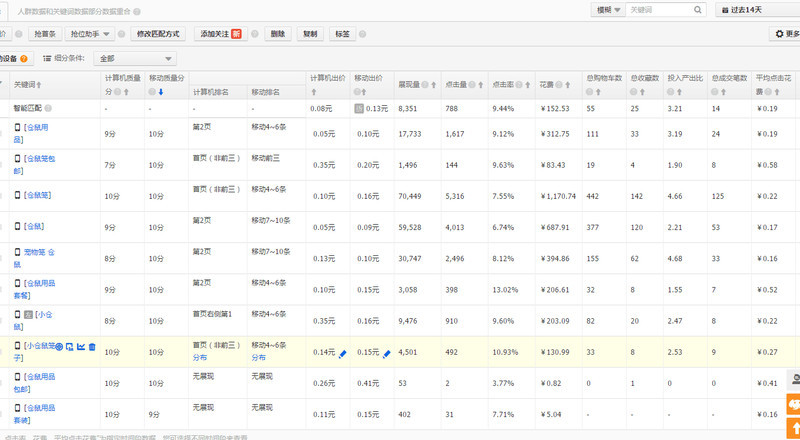Click the copy icon in 小仓鼠笼子 row
Viewport: 800px width, 440px height.
coord(69,347)
